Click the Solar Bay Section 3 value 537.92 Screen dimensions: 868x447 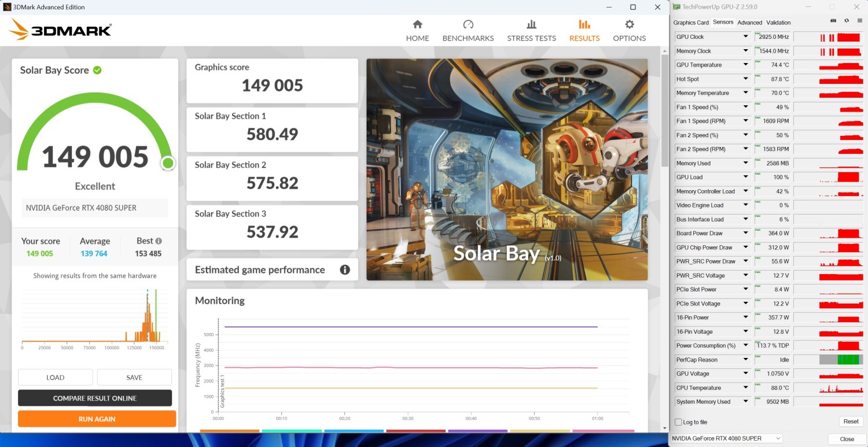272,232
